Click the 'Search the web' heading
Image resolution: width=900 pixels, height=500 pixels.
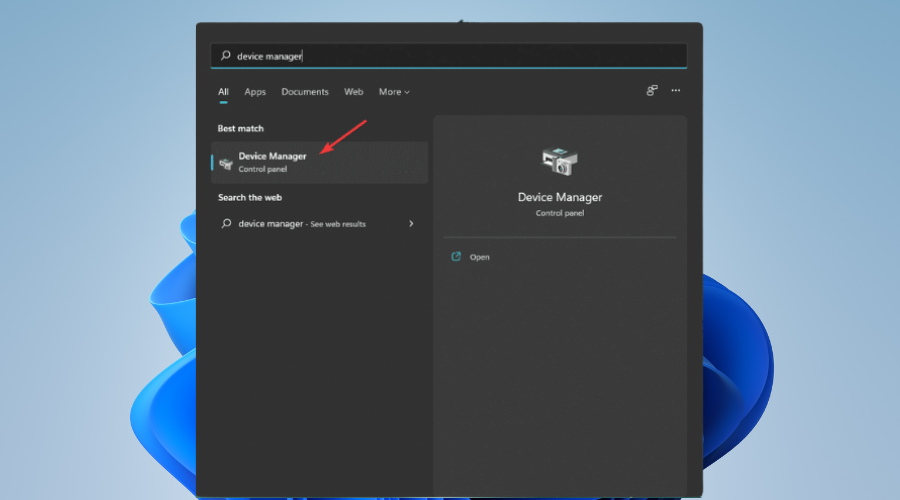tap(250, 197)
